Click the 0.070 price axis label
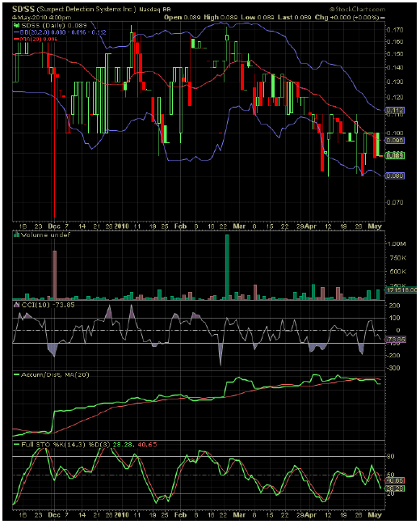This screenshot has width=420, height=524. click(395, 202)
